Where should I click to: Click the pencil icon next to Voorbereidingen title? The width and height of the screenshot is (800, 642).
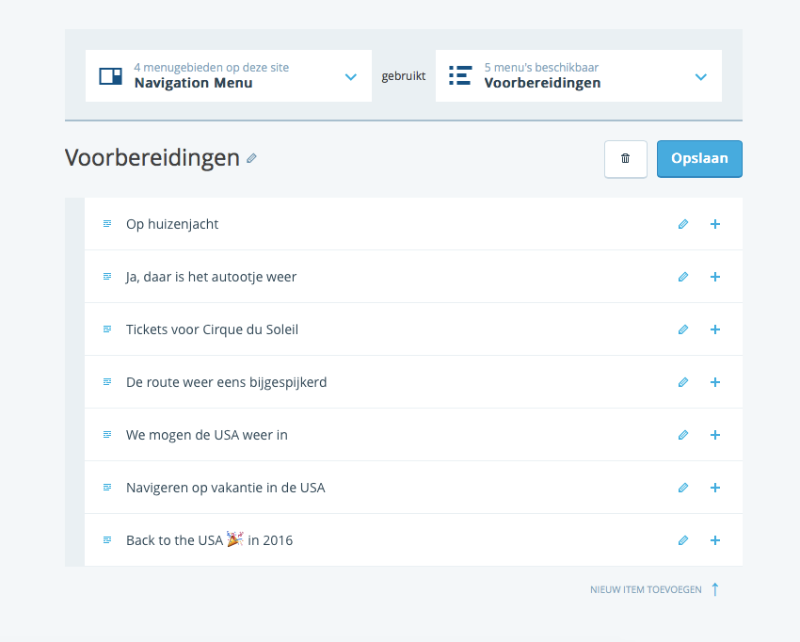[252, 158]
